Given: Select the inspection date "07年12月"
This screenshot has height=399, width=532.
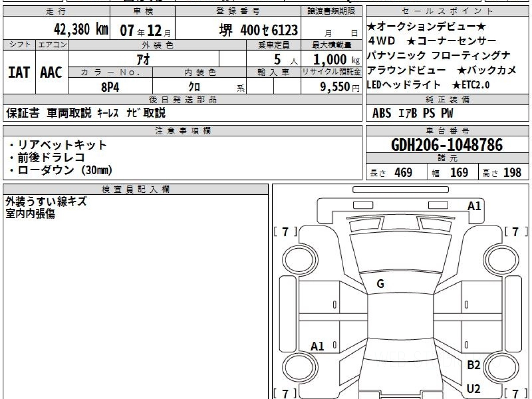Looking at the screenshot, I should pyautogui.click(x=145, y=31).
